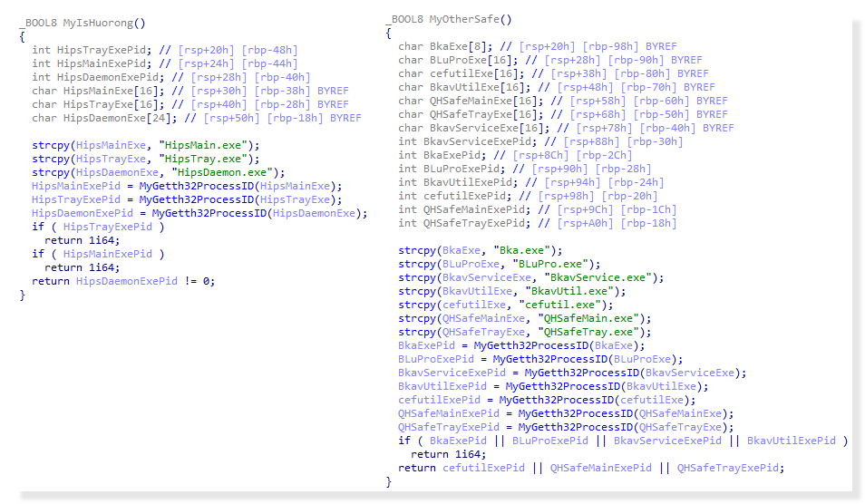
Task: Click MyGetth32ProcessID call assigned to cefutilExePid
Action: point(558,400)
